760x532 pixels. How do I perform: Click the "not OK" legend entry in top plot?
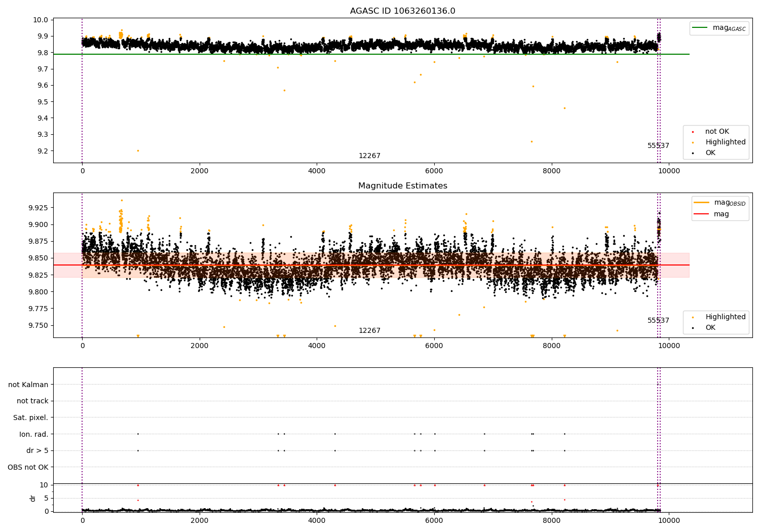[x=717, y=132]
